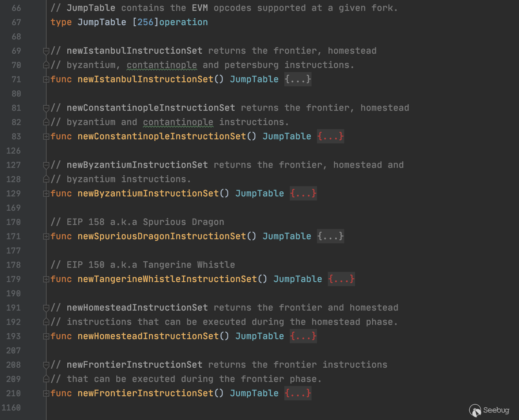Expand the newSpuriousDragonInstructionSet function fold icon
This screenshot has height=420, width=519.
click(46, 237)
